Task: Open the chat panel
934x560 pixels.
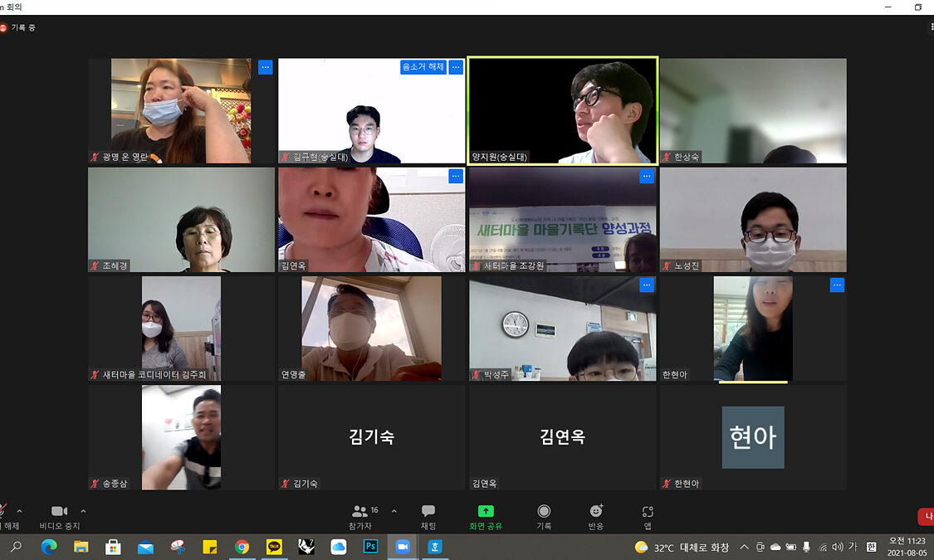Action: (428, 516)
